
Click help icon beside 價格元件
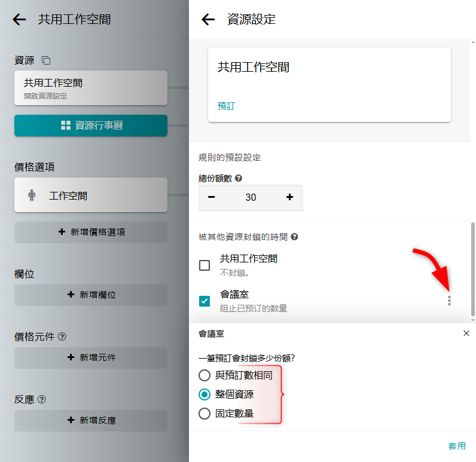62,336
